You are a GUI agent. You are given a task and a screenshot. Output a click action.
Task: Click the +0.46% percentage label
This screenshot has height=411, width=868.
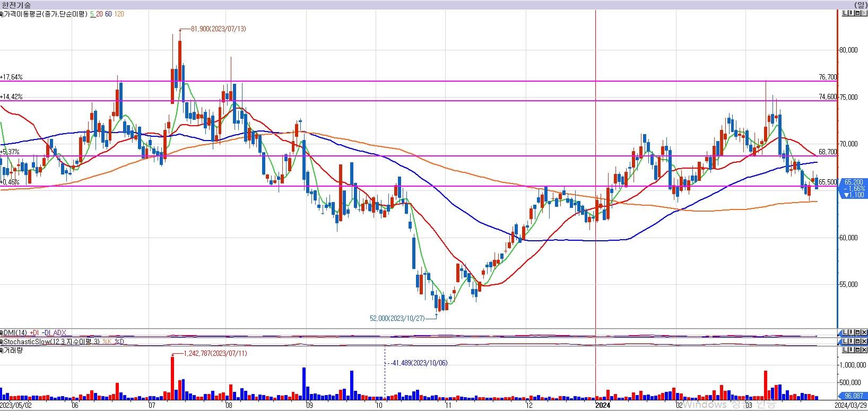(10, 182)
